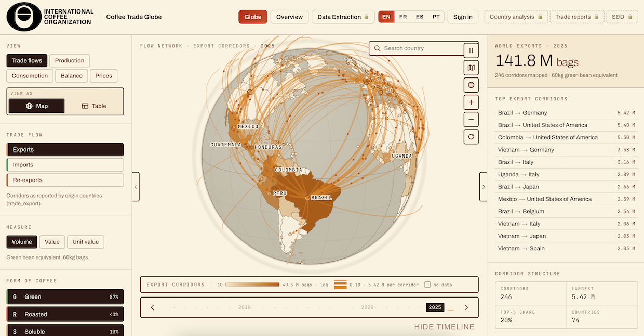Viewport: 644px width, 336px height.
Task: Switch language to PT
Action: point(436,17)
